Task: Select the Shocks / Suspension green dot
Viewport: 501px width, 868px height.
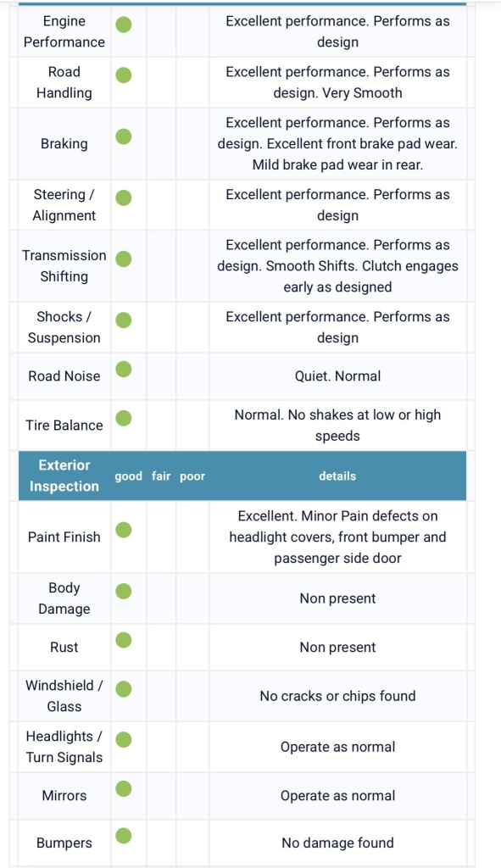Action: coord(124,320)
